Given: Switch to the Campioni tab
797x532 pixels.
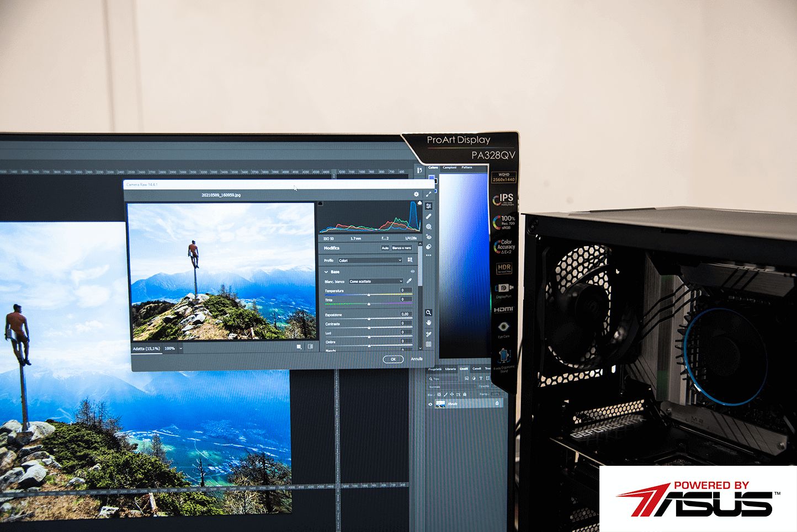Looking at the screenshot, I should pos(449,167).
